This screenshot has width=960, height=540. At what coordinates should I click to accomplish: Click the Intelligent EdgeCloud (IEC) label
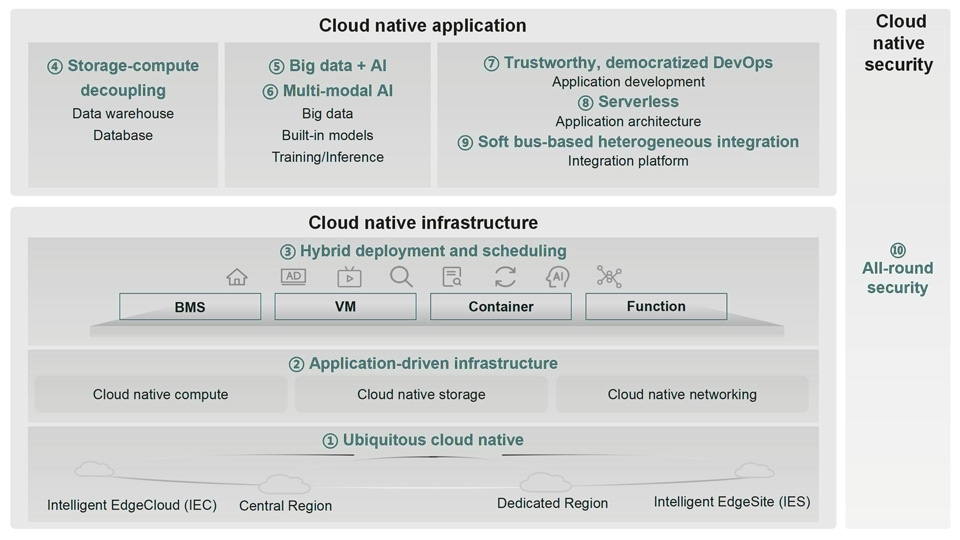[132, 505]
